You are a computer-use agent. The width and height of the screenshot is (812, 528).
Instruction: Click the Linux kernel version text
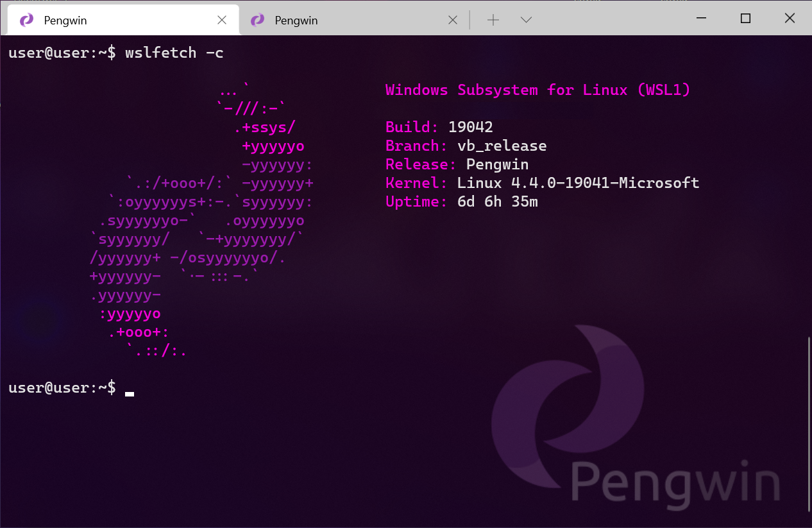[x=577, y=183]
